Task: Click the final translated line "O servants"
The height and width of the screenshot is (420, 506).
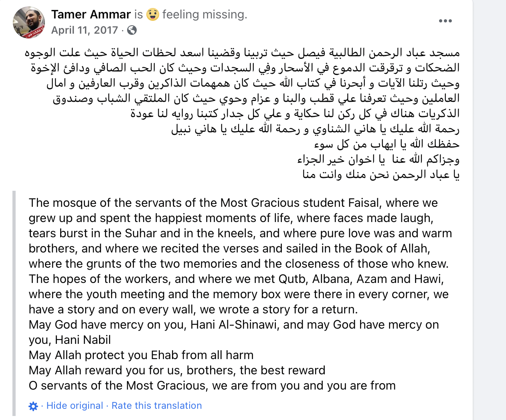Action: pyautogui.click(x=212, y=386)
